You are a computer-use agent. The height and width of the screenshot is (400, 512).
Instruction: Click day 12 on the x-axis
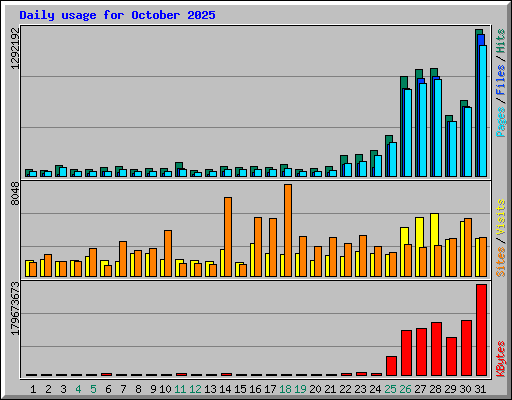pyautogui.click(x=195, y=389)
